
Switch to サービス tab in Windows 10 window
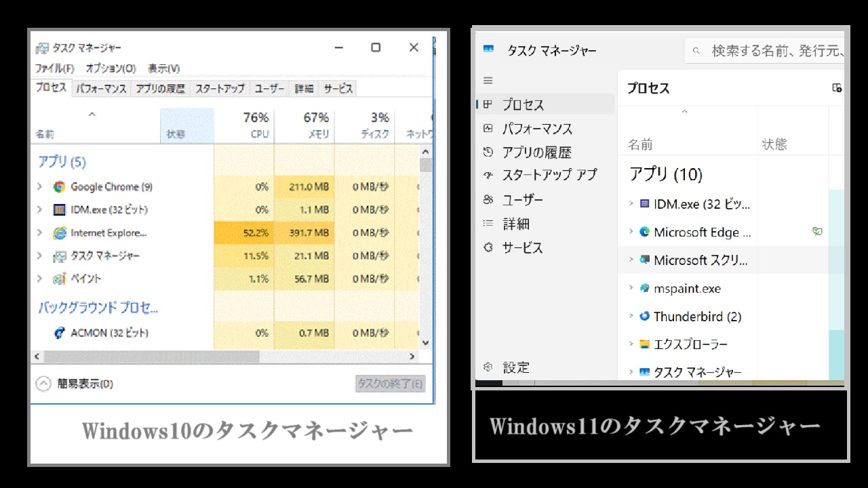pos(338,89)
